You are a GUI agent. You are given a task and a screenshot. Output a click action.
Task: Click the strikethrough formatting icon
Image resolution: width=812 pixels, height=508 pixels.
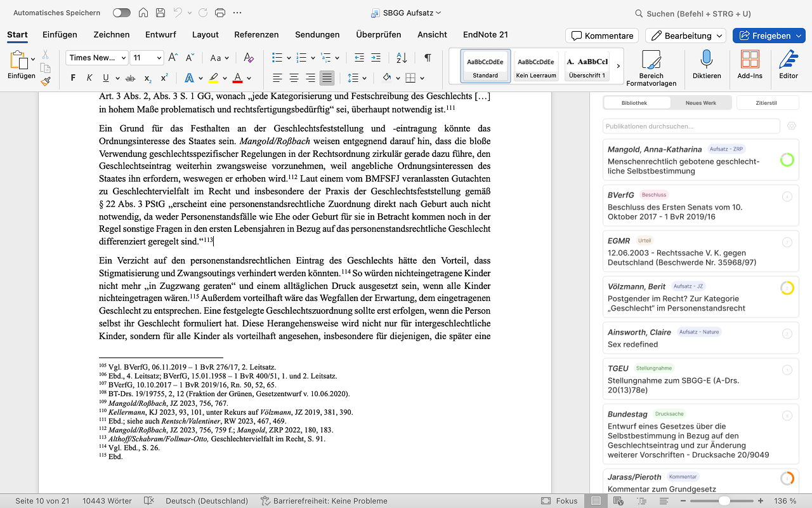coord(130,78)
